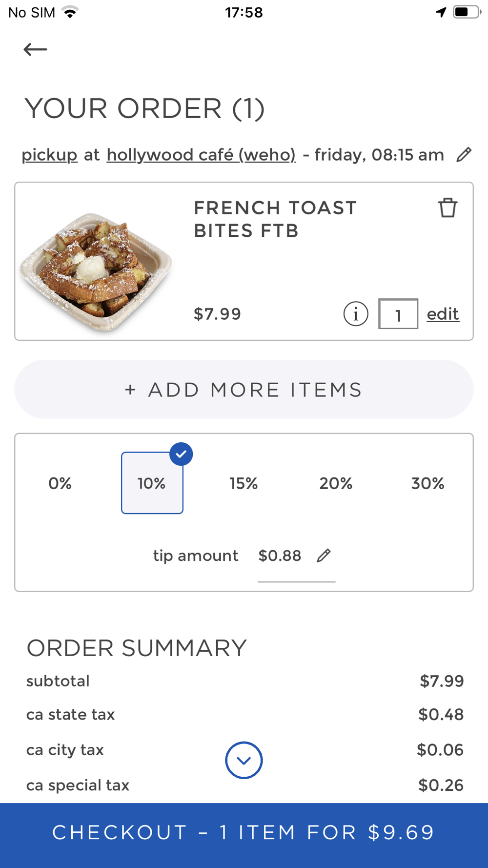This screenshot has width=488, height=868.
Task: Open item info circle icon
Action: [356, 314]
